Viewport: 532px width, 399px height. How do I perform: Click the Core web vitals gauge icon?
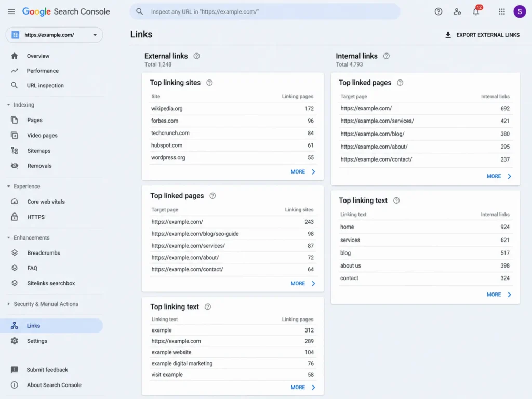coord(14,202)
